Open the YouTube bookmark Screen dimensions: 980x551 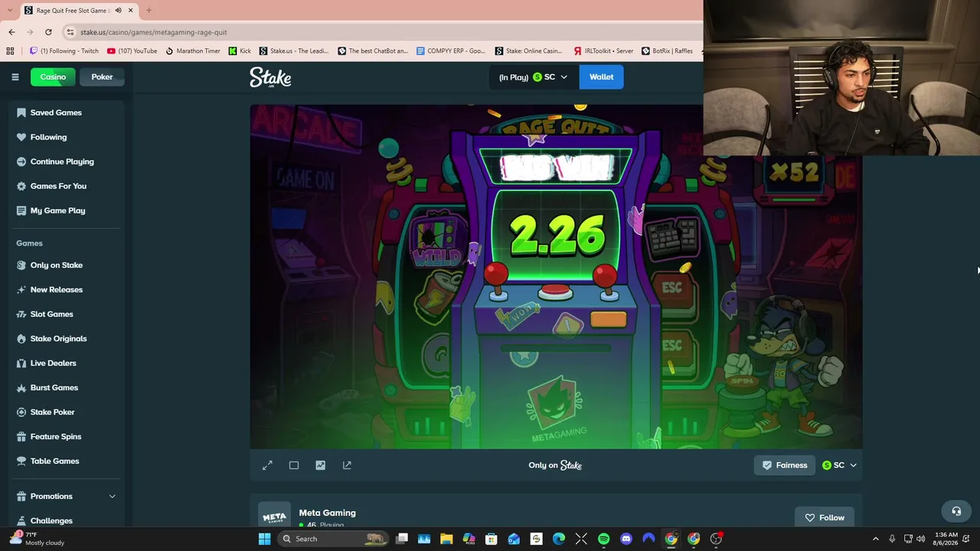coord(132,51)
